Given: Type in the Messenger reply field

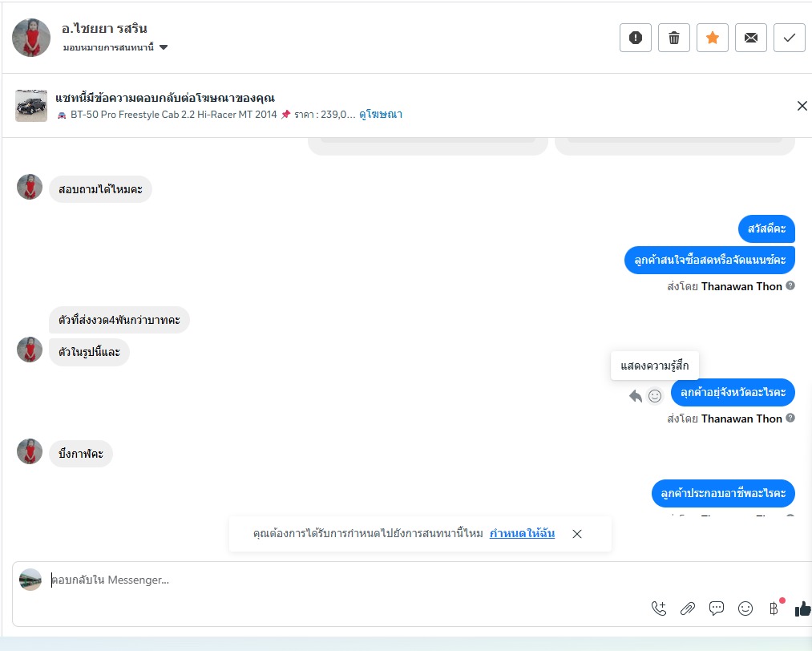Looking at the screenshot, I should 321,580.
